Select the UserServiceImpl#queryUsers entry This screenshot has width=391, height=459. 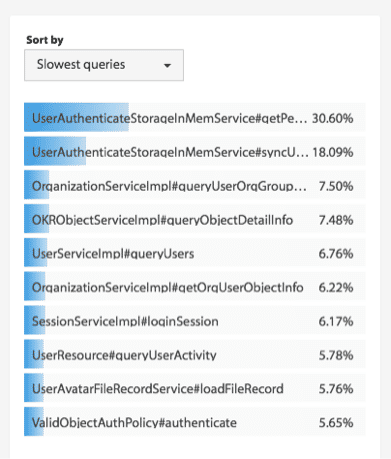pos(195,253)
